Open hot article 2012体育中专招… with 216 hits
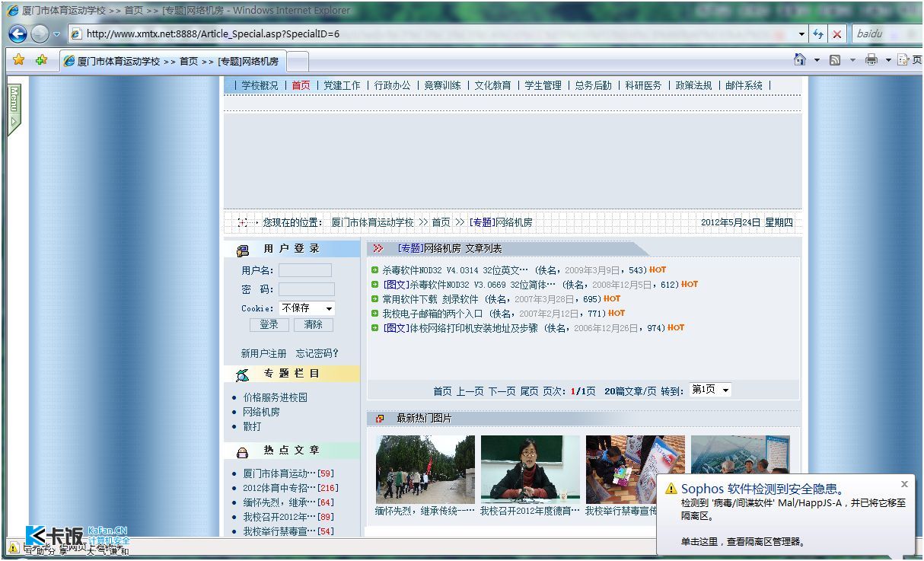 (279, 488)
